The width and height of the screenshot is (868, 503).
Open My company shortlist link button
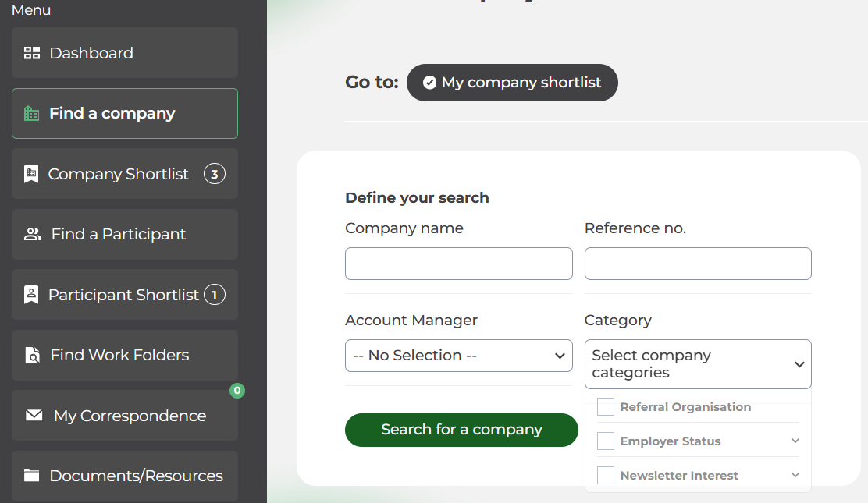click(x=512, y=83)
